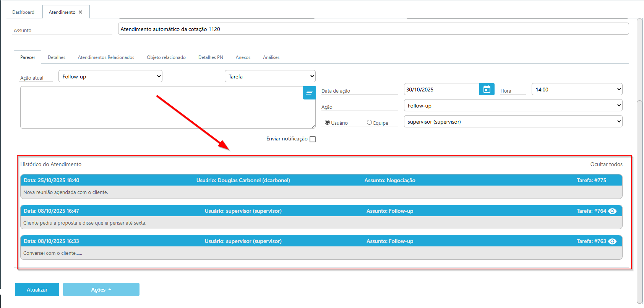
Task: Open the calendar date picker icon
Action: 487,90
